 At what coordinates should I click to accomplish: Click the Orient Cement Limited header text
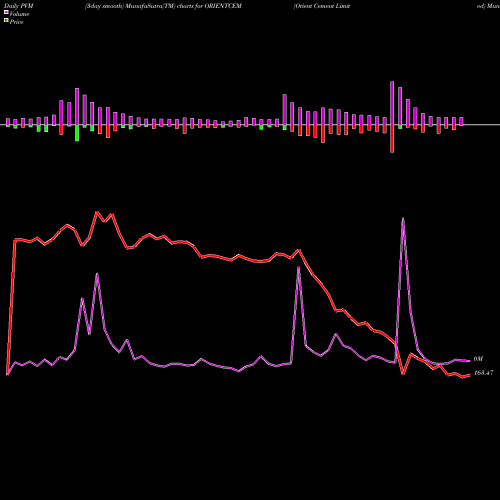(322, 6)
